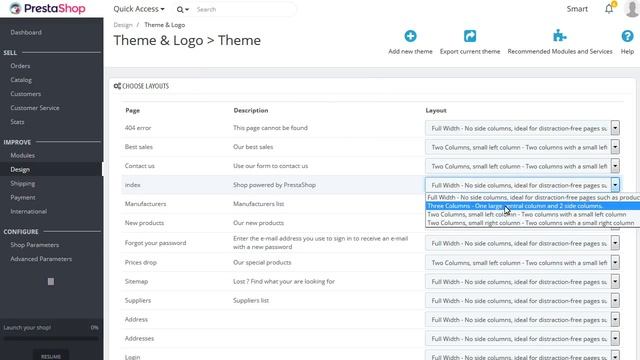Screen dimensions: 640x360
Task: Open Recommended Modules and Services puzzle icon
Action: pyautogui.click(x=560, y=36)
